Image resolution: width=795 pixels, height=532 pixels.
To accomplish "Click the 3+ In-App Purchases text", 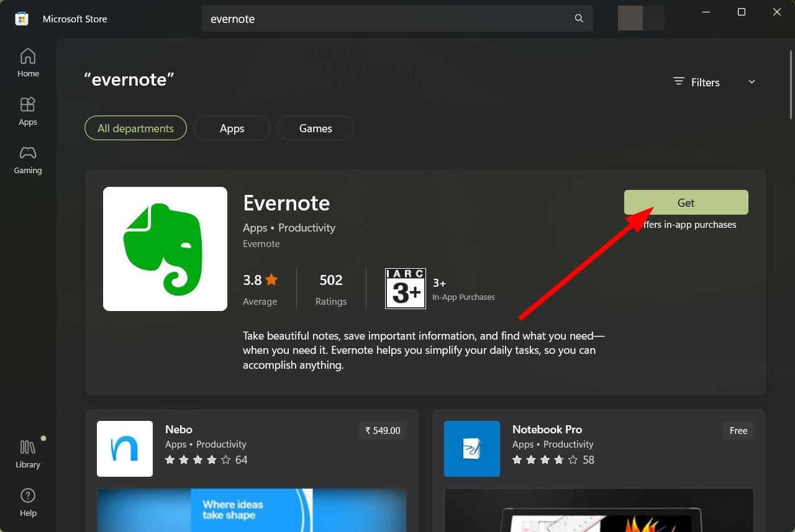I will tap(463, 289).
